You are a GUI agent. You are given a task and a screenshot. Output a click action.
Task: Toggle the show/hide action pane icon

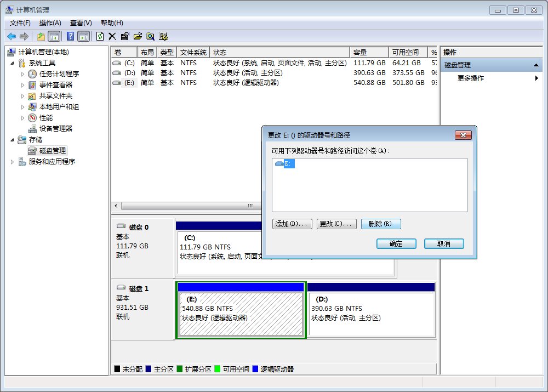pos(84,36)
